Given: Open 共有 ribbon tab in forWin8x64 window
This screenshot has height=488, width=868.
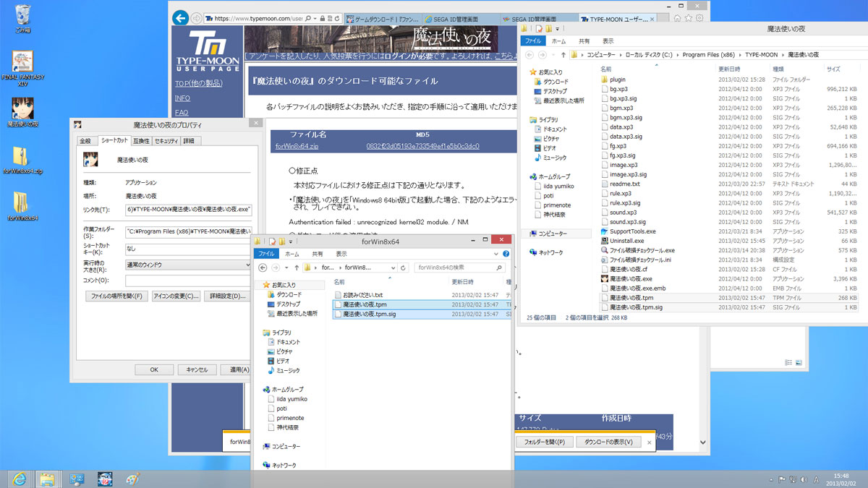Looking at the screenshot, I should click(318, 254).
